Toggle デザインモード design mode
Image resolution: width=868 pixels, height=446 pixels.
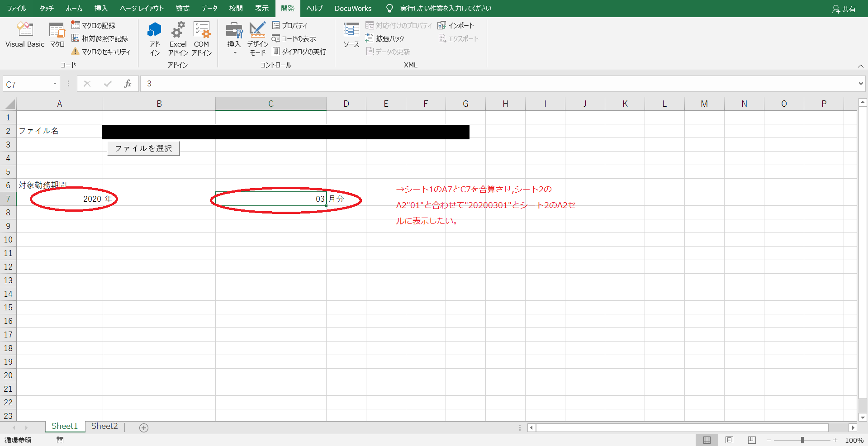257,39
